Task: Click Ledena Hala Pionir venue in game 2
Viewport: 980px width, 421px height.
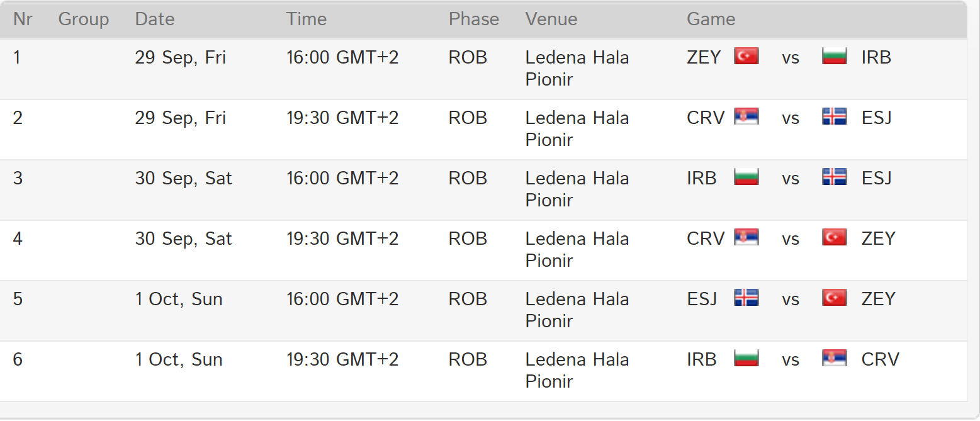Action: coord(577,128)
